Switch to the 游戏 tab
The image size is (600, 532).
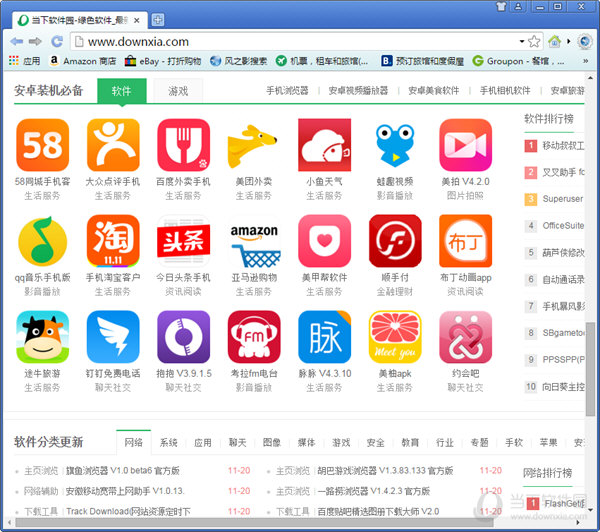click(177, 91)
